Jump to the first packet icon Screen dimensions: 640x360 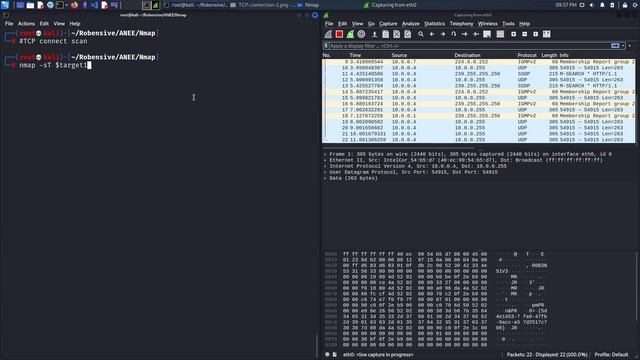pos(465,34)
